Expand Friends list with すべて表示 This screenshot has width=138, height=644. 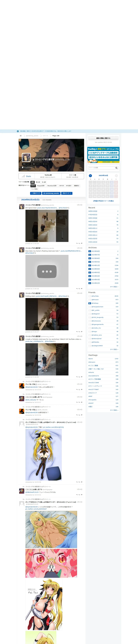pyautogui.click(x=114, y=349)
